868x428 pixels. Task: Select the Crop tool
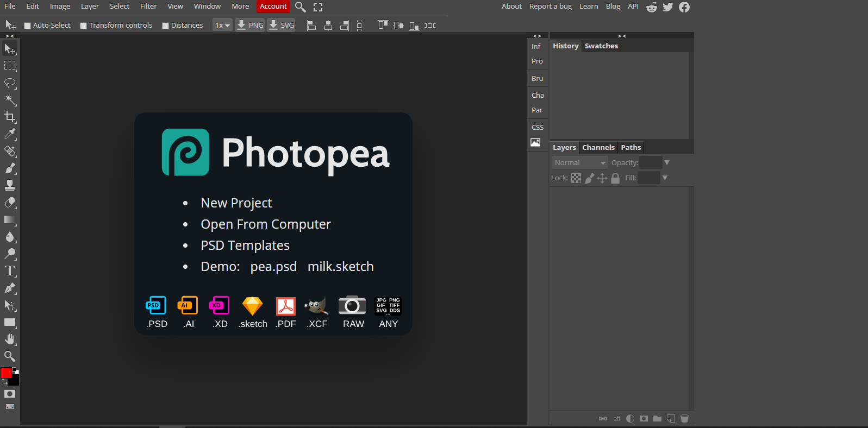(x=10, y=117)
